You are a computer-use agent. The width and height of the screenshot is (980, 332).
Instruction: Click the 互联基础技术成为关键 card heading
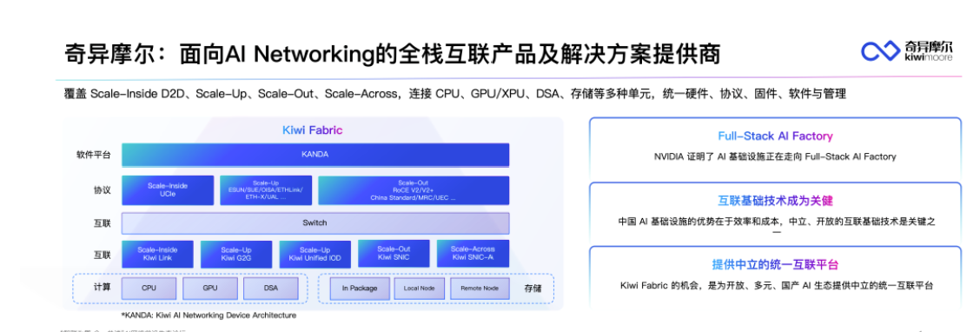[x=775, y=202]
